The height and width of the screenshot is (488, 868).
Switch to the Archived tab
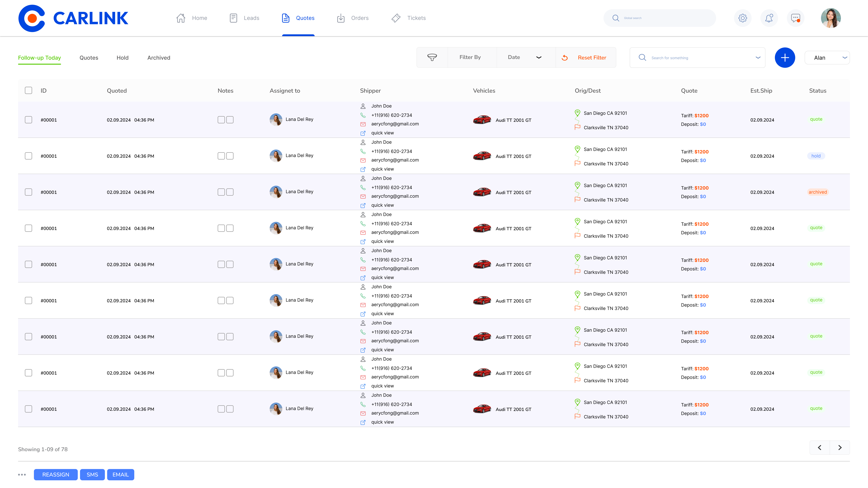tap(159, 58)
